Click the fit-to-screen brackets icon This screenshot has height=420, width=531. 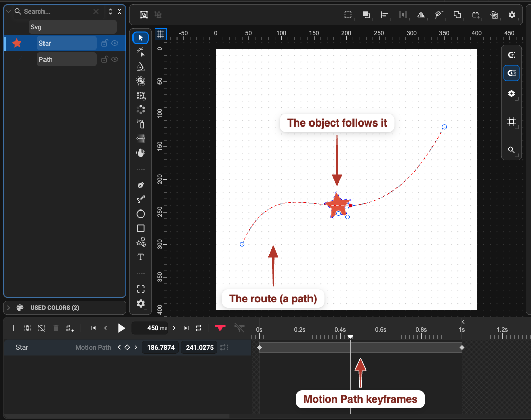141,289
